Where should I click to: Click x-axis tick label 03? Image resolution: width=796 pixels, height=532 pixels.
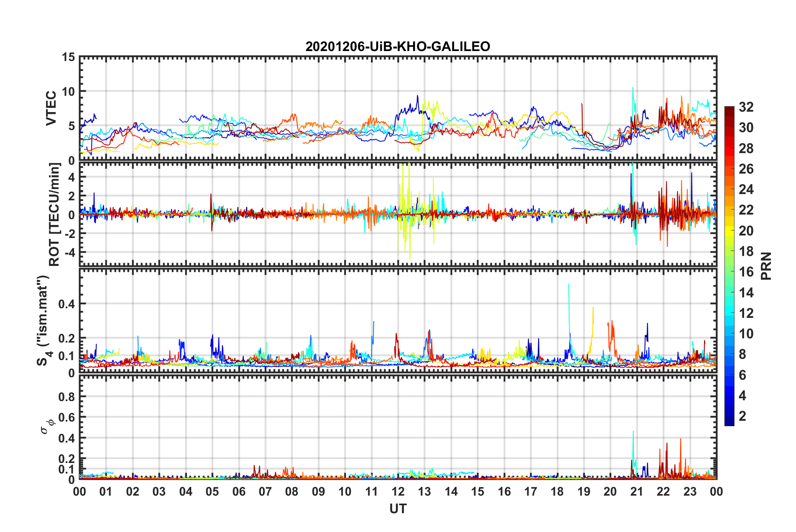click(159, 491)
